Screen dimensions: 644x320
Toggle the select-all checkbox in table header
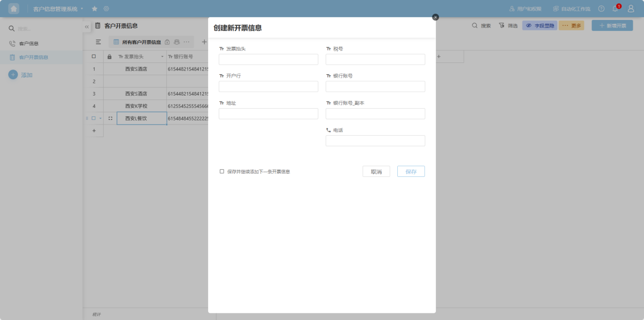click(x=94, y=56)
